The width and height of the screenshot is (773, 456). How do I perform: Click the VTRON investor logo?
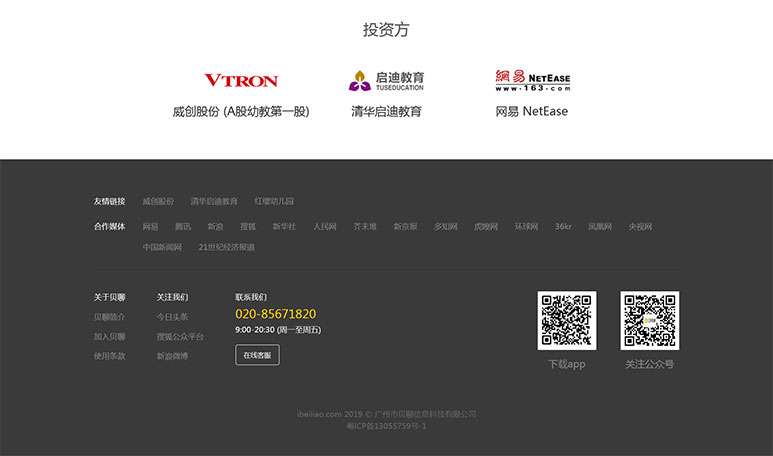(x=241, y=80)
